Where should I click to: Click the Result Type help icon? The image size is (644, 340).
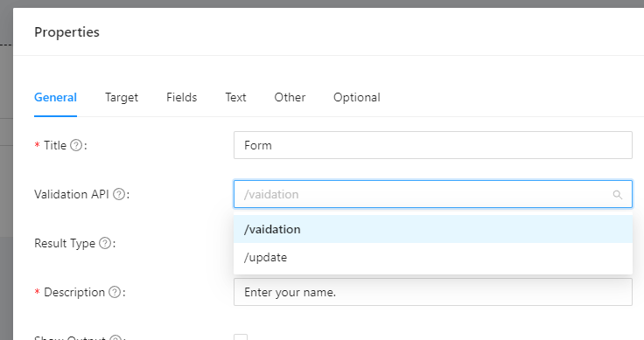point(105,243)
